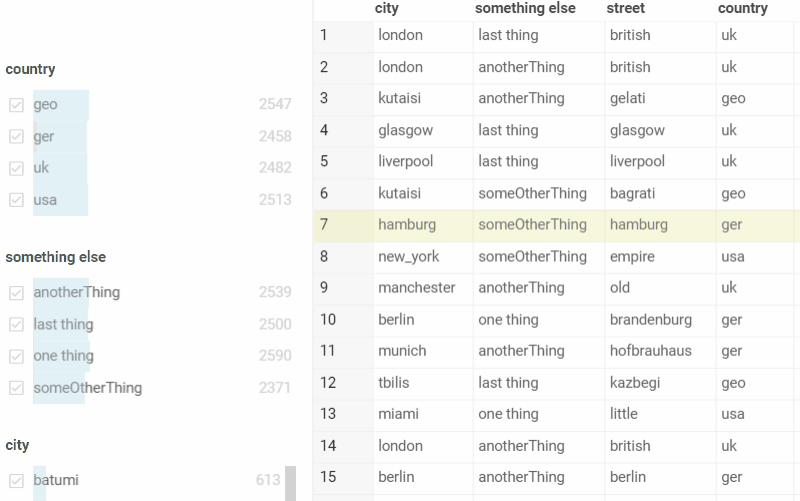Toggle the batumi city checkbox
800x501 pixels.
pyautogui.click(x=16, y=481)
